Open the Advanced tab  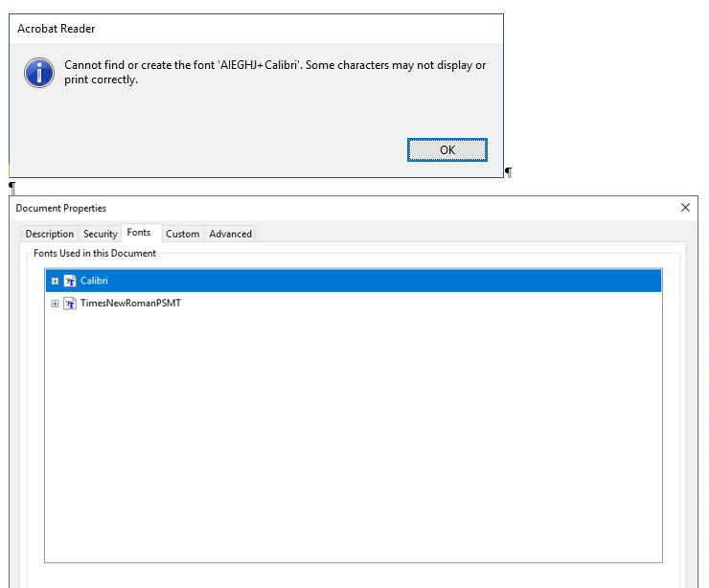[230, 234]
